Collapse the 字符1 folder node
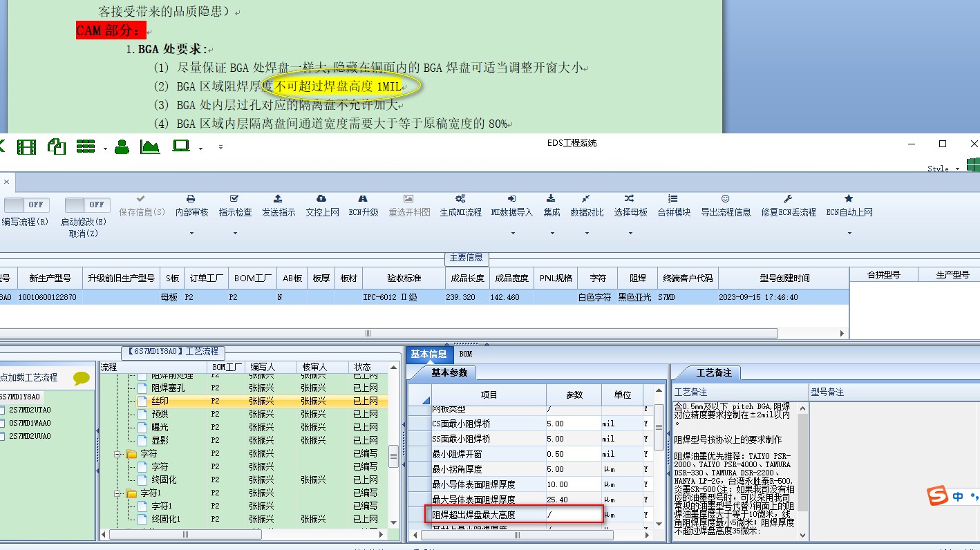Viewport: 980px width, 550px height. pyautogui.click(x=117, y=493)
